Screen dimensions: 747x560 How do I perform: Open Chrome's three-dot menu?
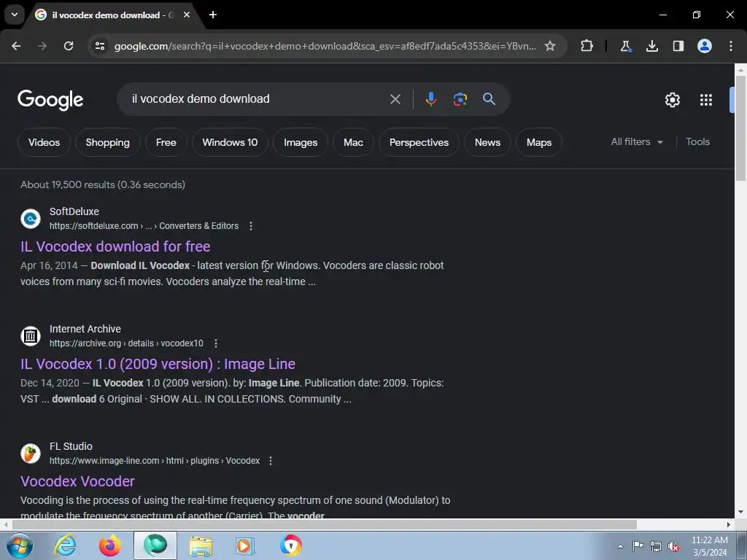(x=731, y=46)
